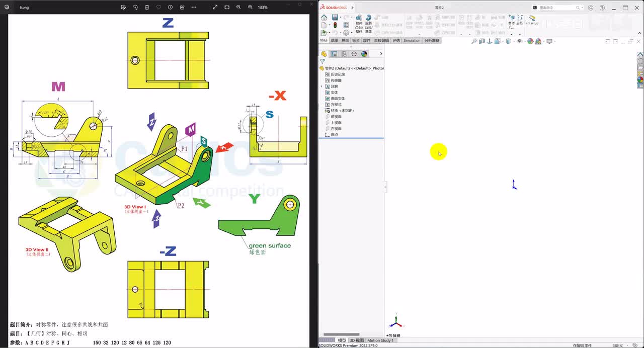Select 右视面 (Right Plane) in tree

click(x=333, y=129)
